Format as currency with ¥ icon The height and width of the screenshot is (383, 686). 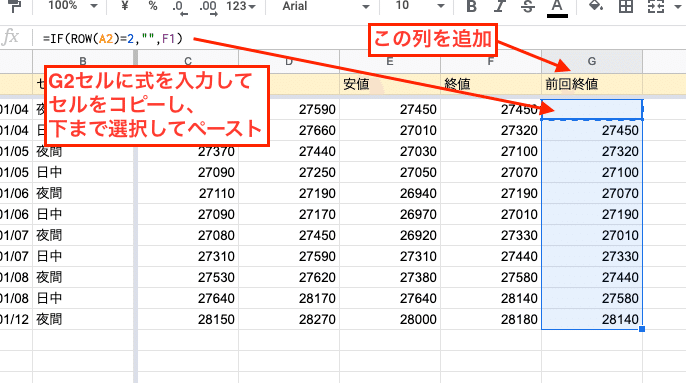[125, 6]
